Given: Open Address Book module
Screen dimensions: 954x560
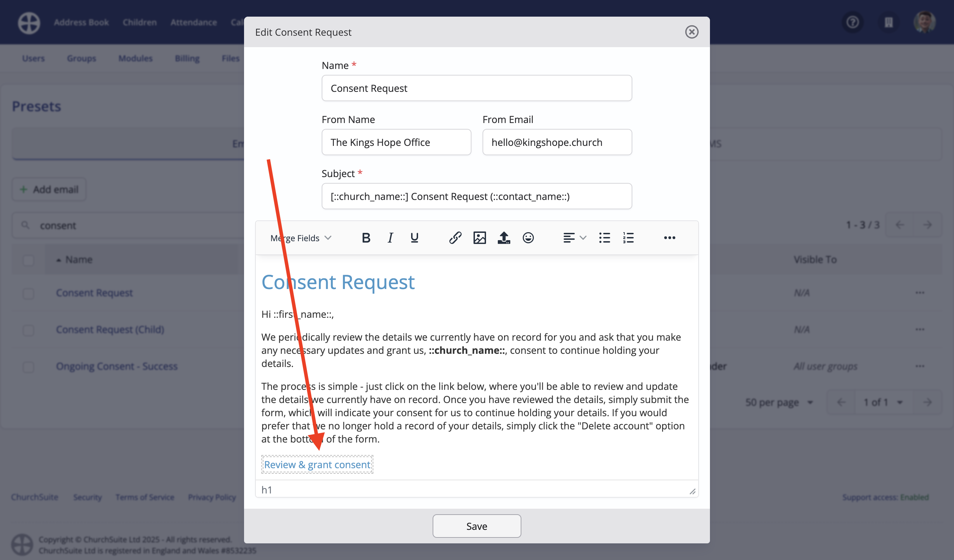Looking at the screenshot, I should click(81, 23).
